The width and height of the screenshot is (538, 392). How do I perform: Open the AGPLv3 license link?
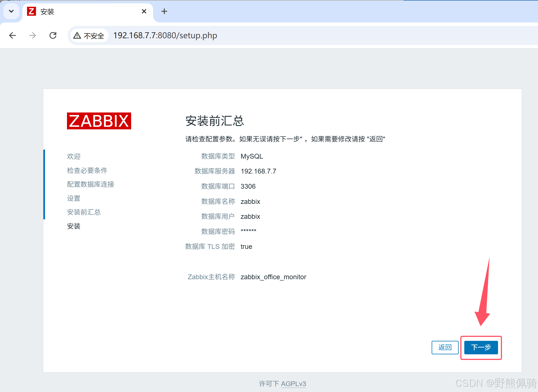click(x=293, y=384)
